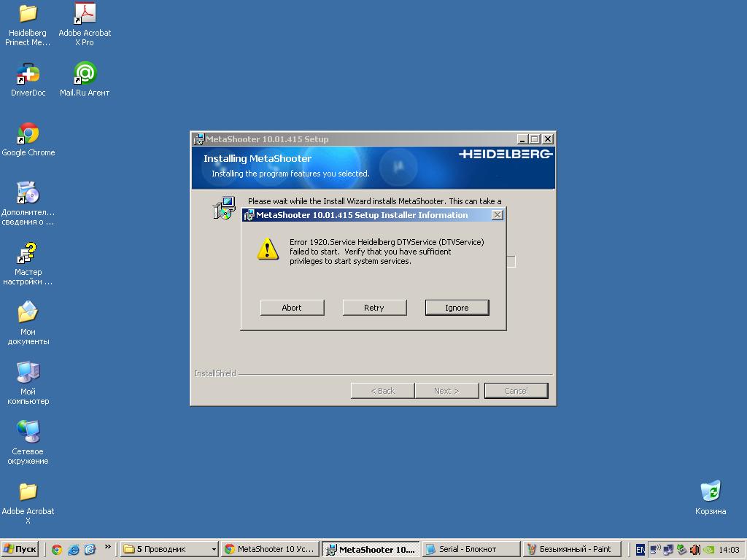Click the Next button in setup wizard
Image resolution: width=747 pixels, height=560 pixels.
click(x=446, y=391)
